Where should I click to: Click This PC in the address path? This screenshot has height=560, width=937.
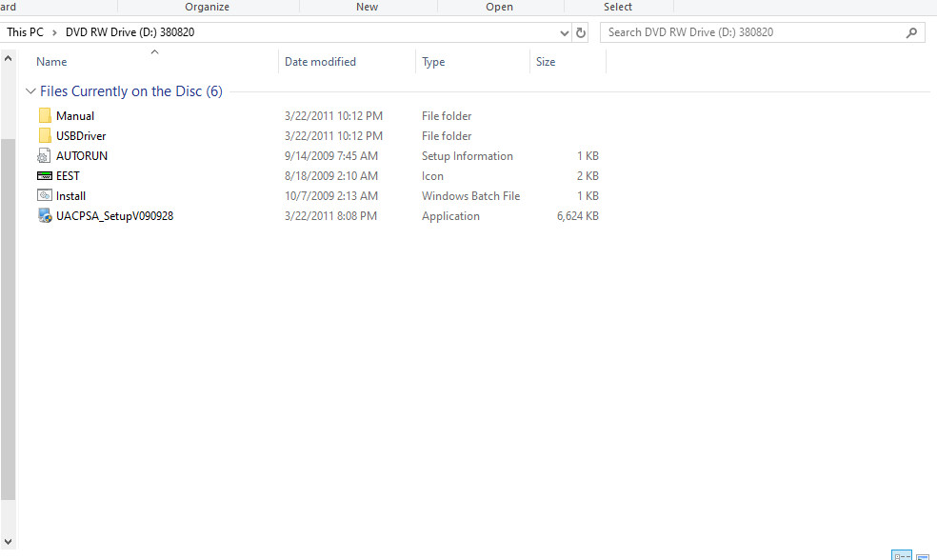[25, 32]
